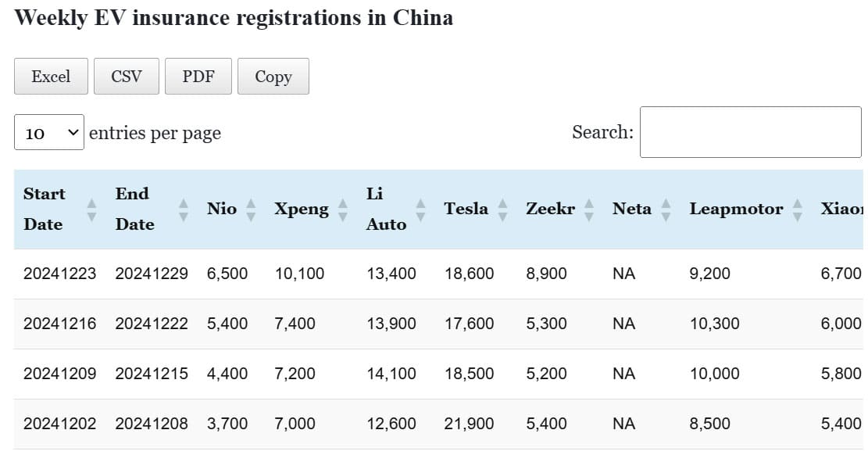Click the Tesla column header label
The width and height of the screenshot is (868, 455).
466,209
